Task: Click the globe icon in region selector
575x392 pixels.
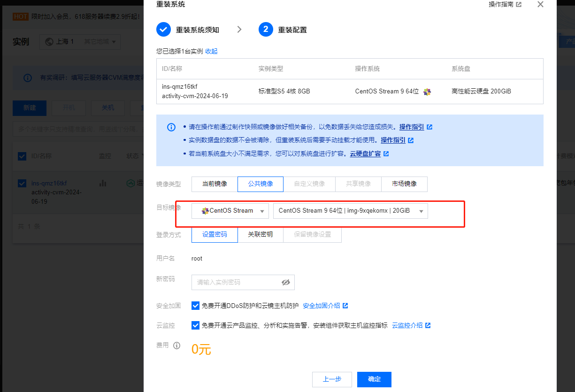Action: tap(49, 42)
